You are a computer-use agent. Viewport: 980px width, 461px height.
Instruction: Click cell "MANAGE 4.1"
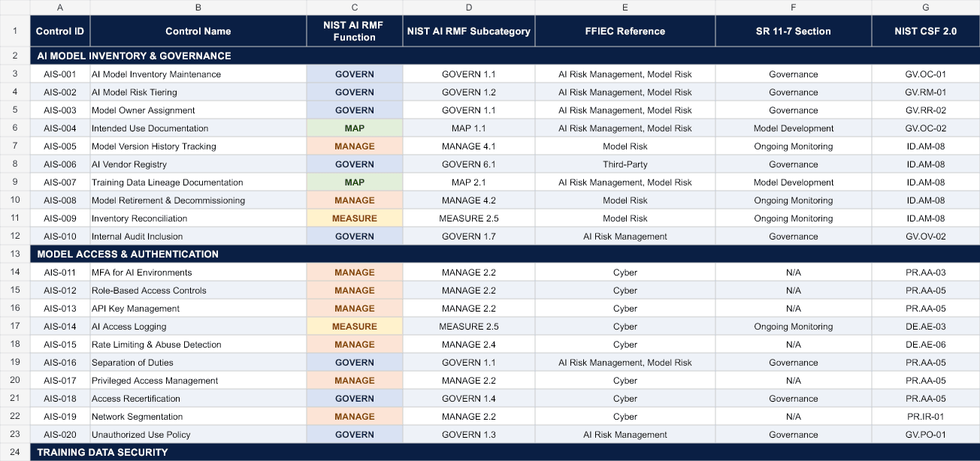(x=469, y=146)
